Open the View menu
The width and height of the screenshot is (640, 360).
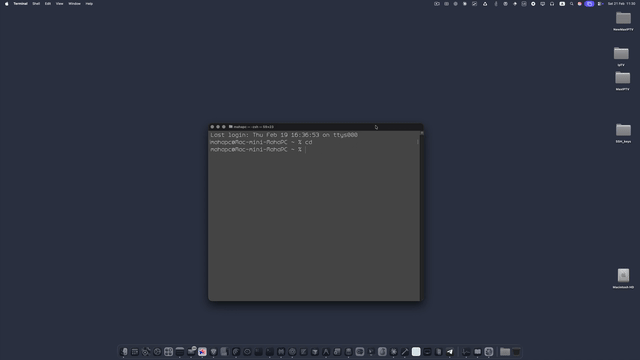(x=60, y=4)
